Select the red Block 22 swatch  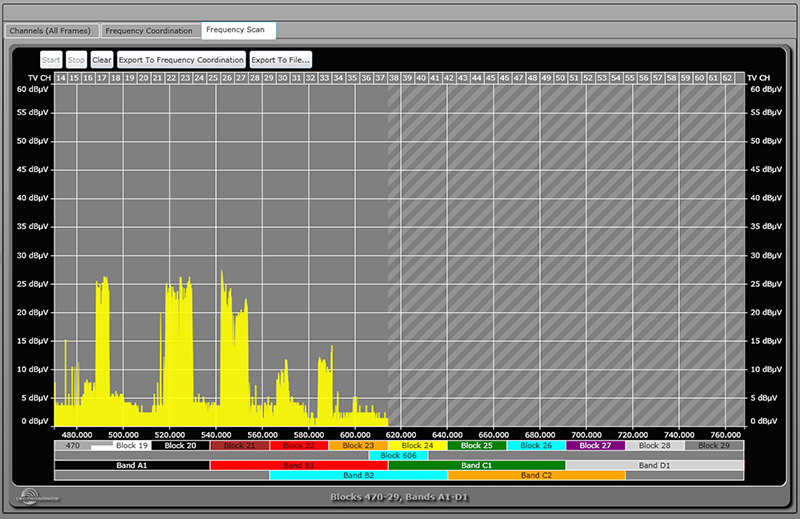[x=298, y=445]
